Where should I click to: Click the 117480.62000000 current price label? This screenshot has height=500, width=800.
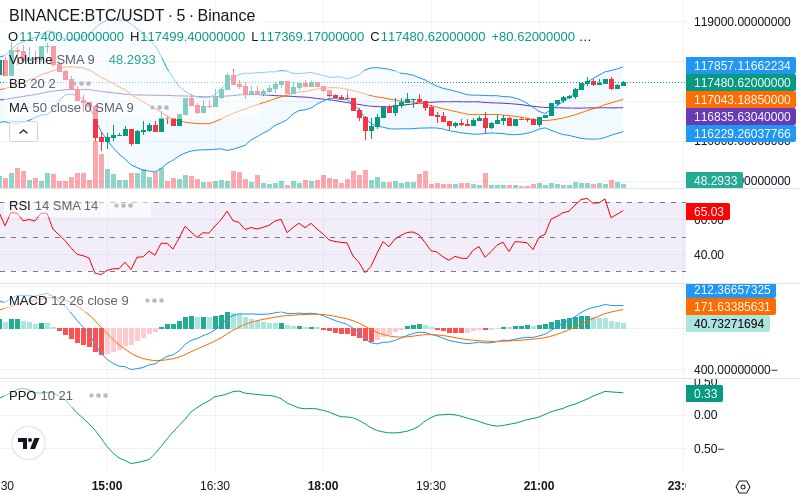(x=741, y=83)
